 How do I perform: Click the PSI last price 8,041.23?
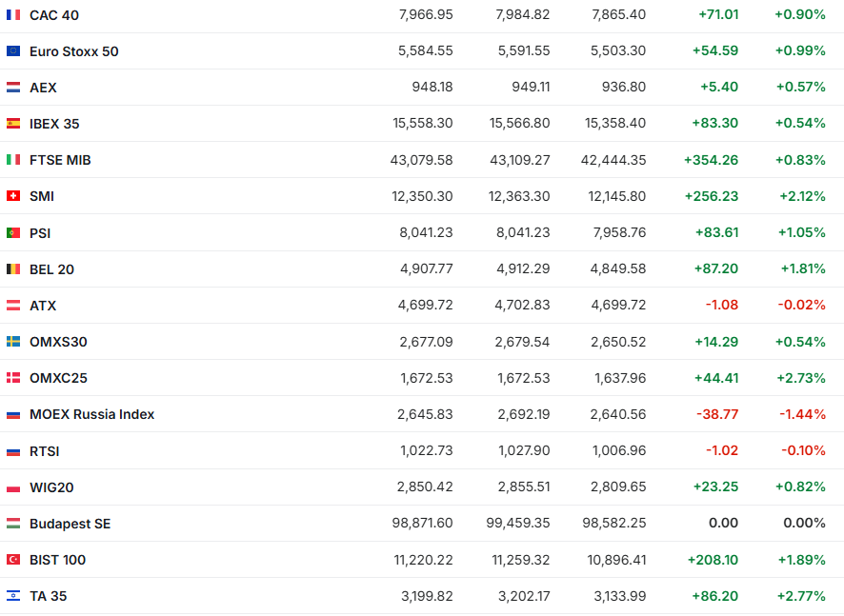point(426,232)
